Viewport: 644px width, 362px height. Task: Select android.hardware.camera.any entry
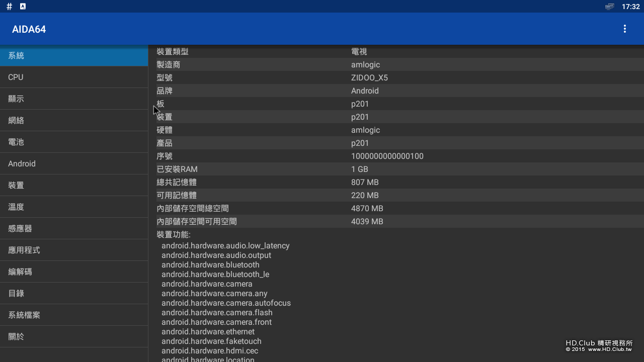214,294
